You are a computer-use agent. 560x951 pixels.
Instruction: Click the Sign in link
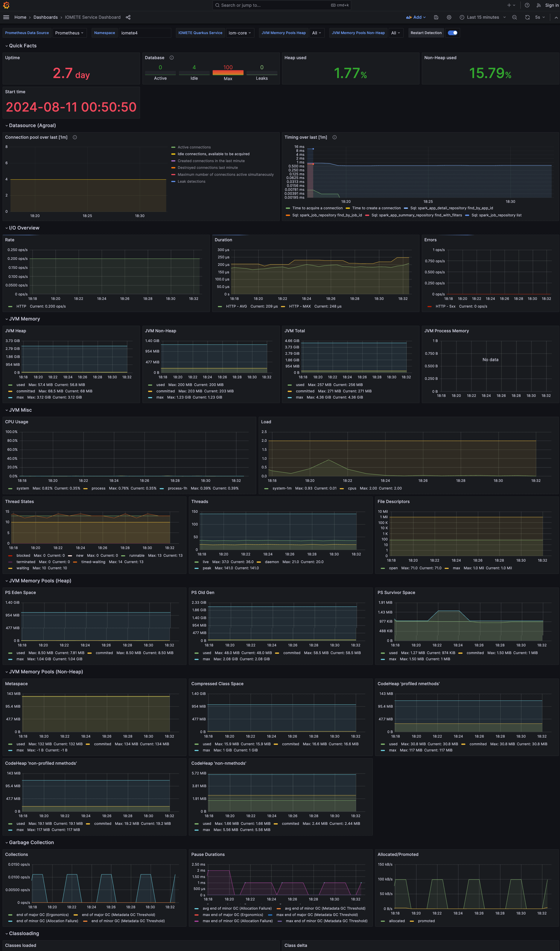552,5
